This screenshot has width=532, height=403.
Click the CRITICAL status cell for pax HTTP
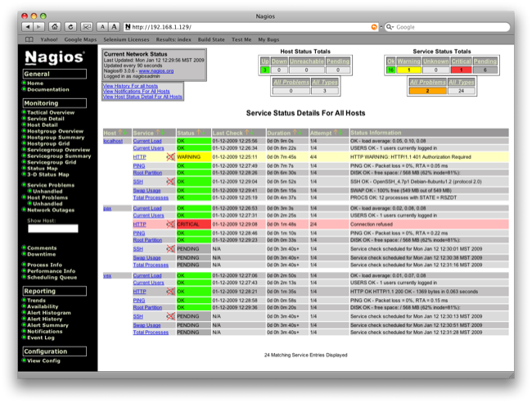point(194,224)
